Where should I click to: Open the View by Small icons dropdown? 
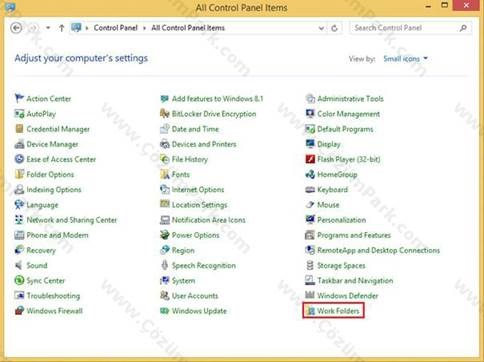tap(405, 59)
